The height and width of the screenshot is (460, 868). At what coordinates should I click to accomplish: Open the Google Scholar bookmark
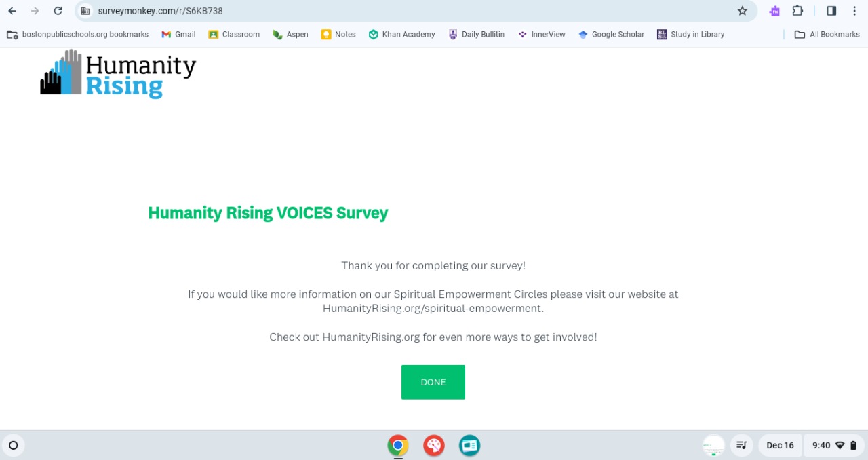pyautogui.click(x=611, y=35)
